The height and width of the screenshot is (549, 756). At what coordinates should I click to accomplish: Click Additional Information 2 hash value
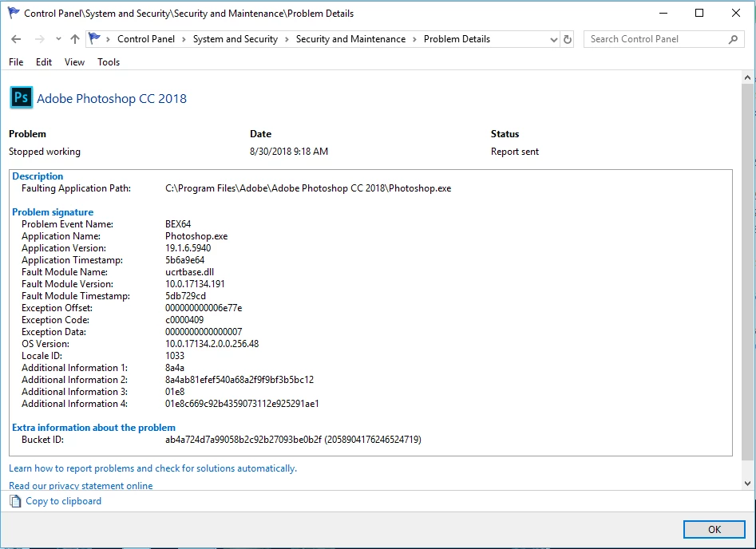239,380
